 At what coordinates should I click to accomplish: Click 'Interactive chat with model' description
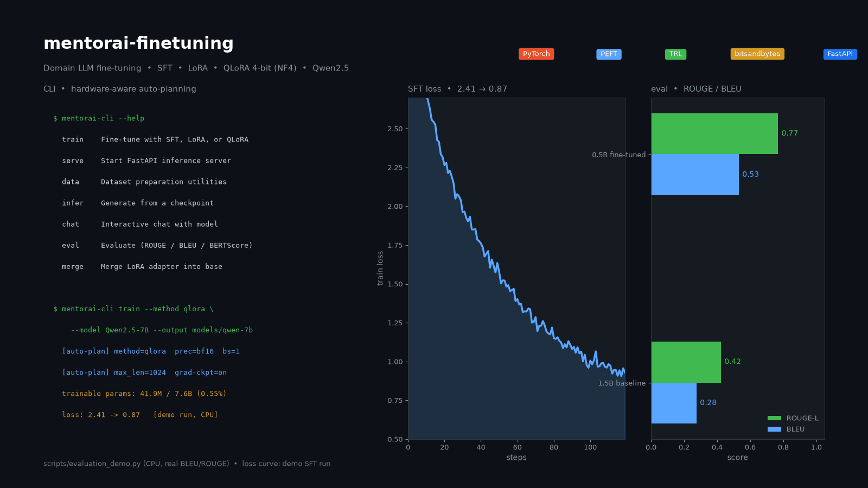(x=159, y=224)
